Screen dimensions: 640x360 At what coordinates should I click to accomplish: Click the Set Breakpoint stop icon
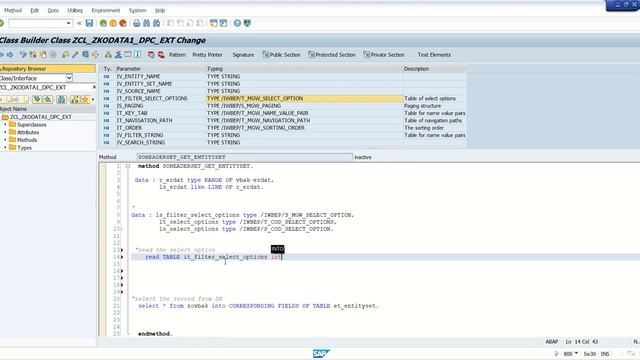pyautogui.click(x=151, y=55)
